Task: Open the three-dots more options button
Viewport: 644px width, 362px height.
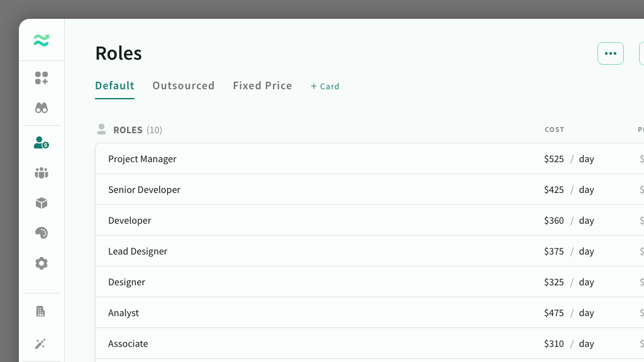Action: [610, 53]
